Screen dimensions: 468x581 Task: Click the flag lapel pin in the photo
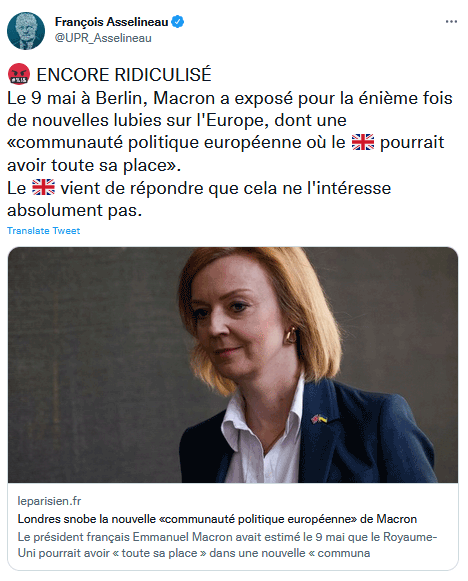click(319, 419)
